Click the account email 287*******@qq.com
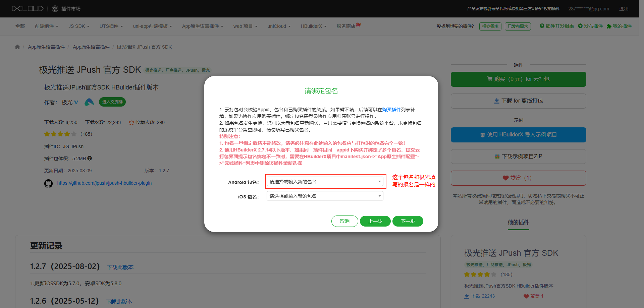644x308 pixels. pyautogui.click(x=589, y=9)
